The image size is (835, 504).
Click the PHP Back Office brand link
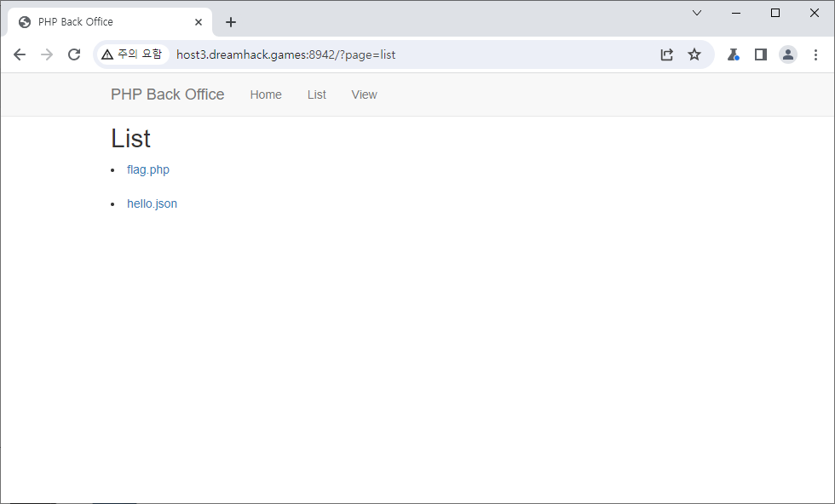[x=167, y=94]
